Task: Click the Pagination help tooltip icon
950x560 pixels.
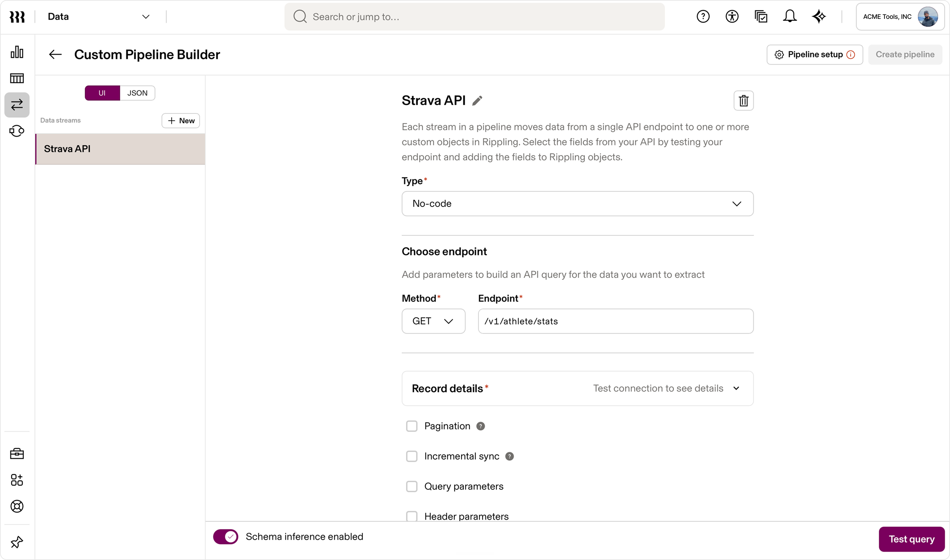Action: pos(480,426)
